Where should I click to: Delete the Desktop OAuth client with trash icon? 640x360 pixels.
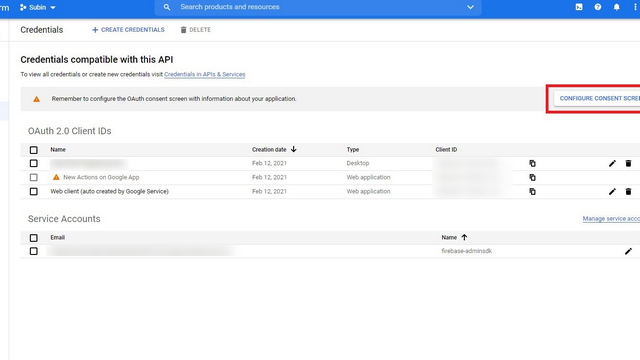(x=628, y=163)
